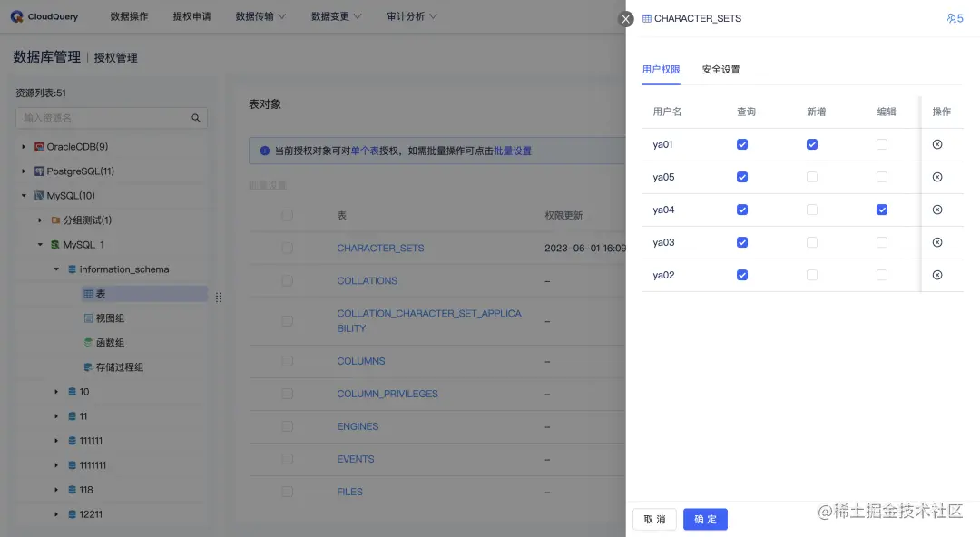Viewport: 980px width, 537px height.
Task: Check 新增 permission for ya03
Action: tap(812, 242)
